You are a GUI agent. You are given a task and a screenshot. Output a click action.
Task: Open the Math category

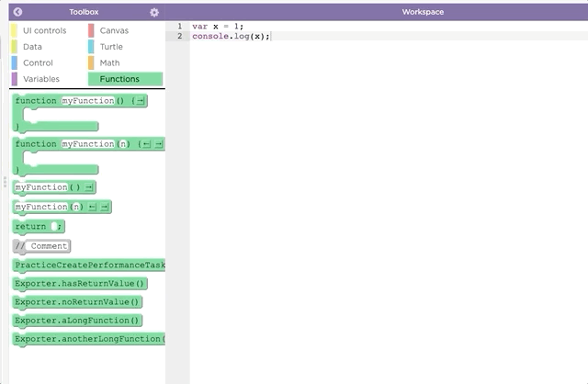[109, 62]
